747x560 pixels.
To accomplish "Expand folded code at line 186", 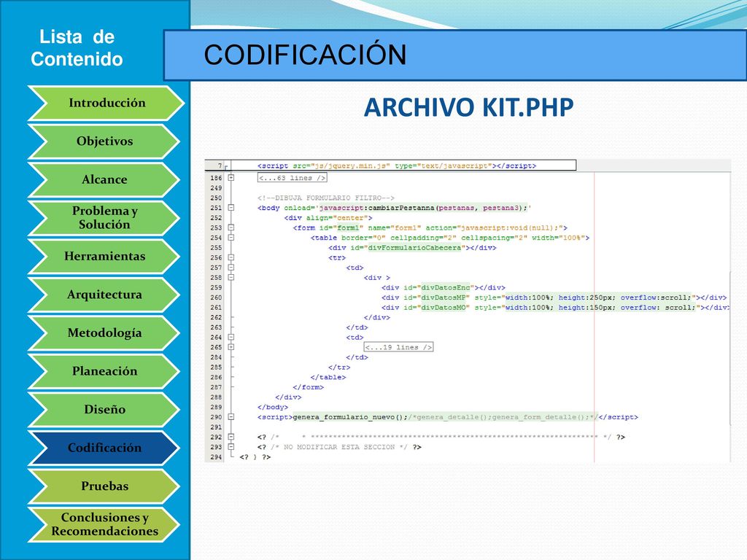I will click(x=231, y=178).
